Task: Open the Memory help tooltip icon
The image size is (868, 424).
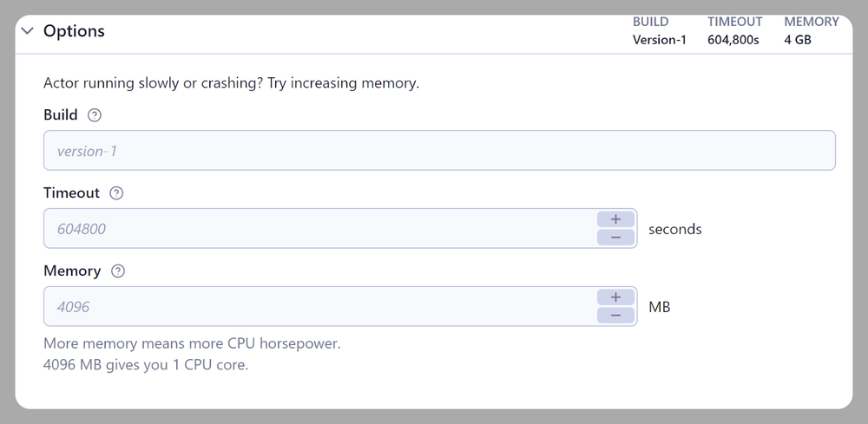Action: (118, 271)
